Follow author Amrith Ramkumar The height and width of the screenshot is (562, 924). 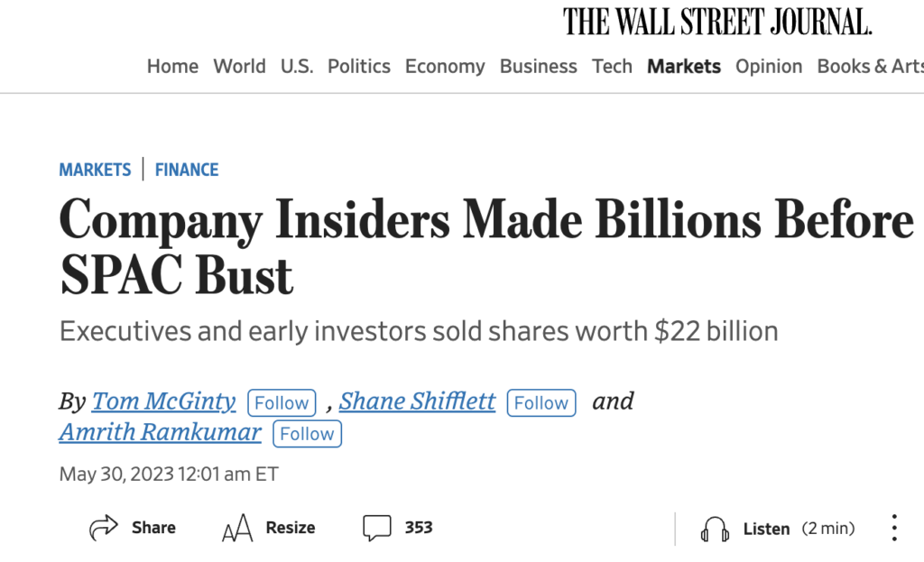pos(307,434)
